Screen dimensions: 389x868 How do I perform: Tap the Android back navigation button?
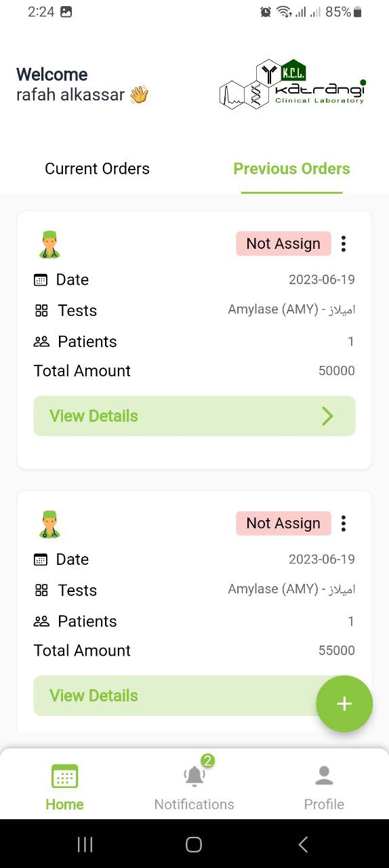tap(303, 844)
